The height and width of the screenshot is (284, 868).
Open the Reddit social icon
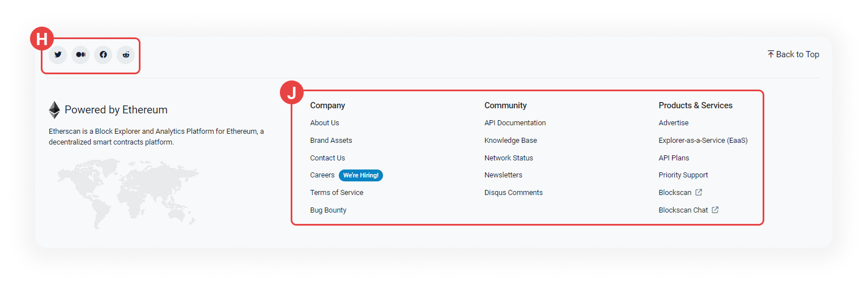(x=126, y=55)
